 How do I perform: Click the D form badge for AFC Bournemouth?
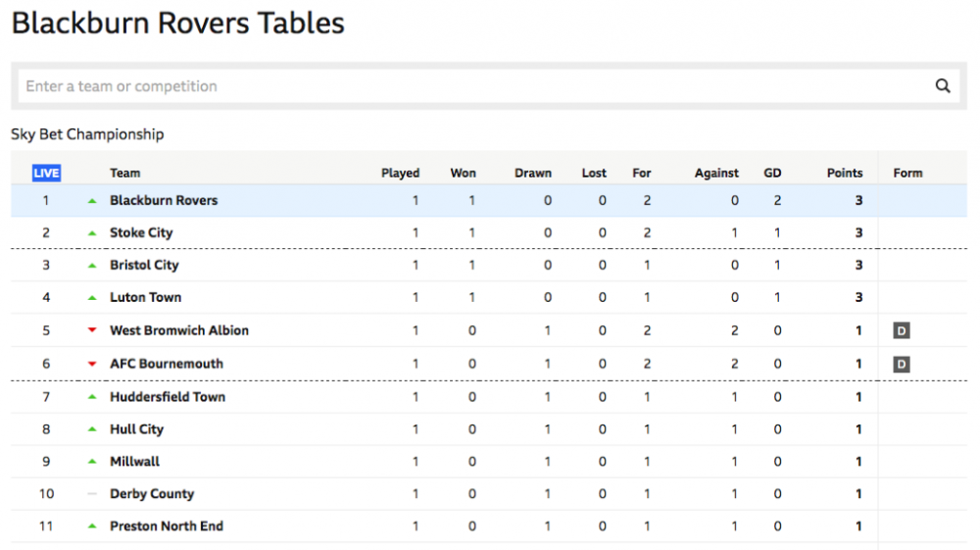(x=902, y=365)
